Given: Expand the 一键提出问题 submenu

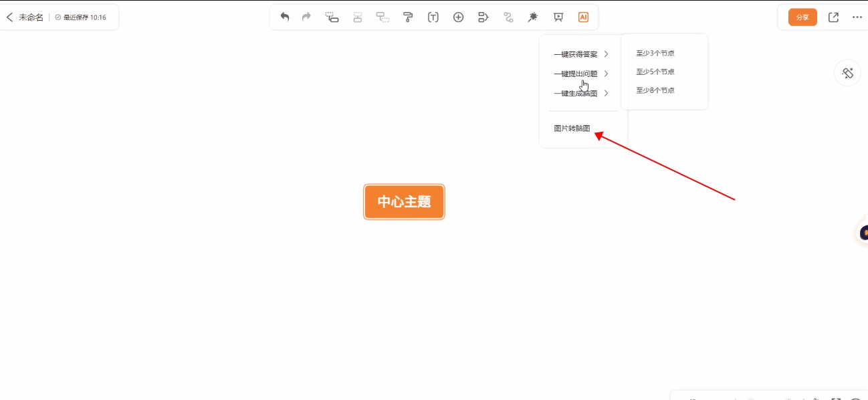Looking at the screenshot, I should (580, 74).
